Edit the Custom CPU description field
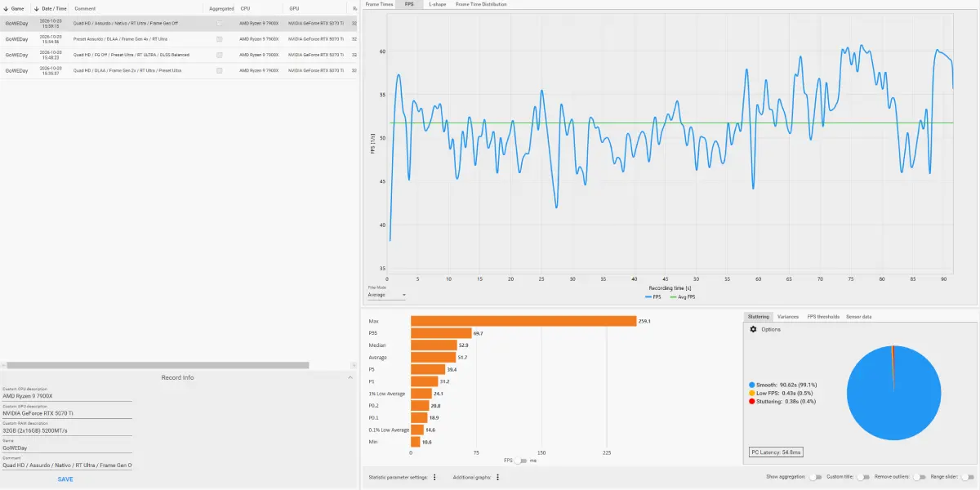The height and width of the screenshot is (490, 980). point(67,396)
